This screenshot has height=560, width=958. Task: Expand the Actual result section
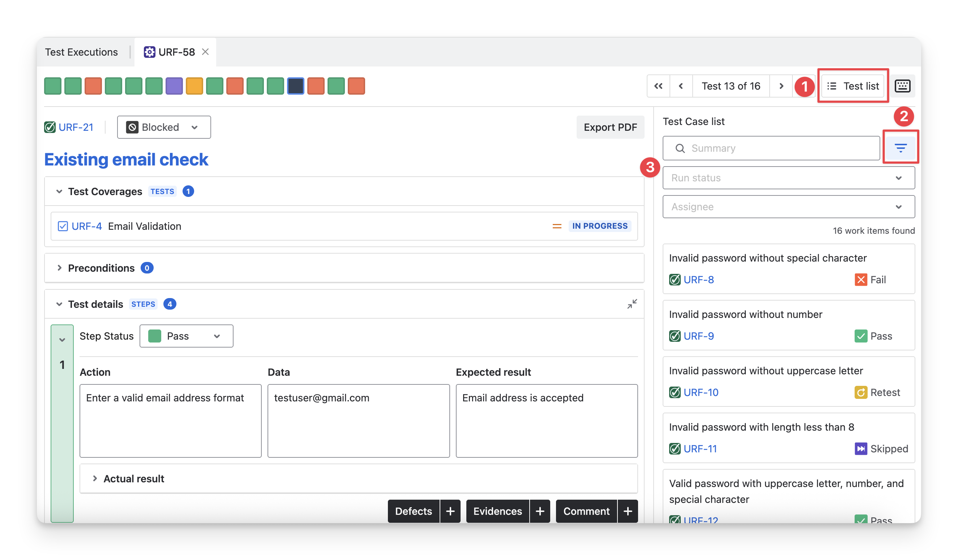pyautogui.click(x=95, y=478)
